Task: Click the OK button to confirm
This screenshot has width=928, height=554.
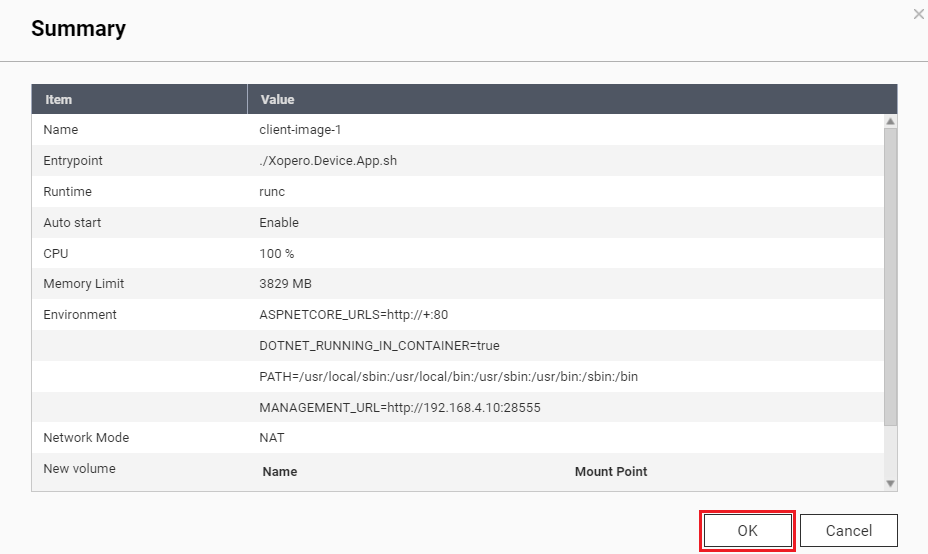Action: click(x=748, y=531)
